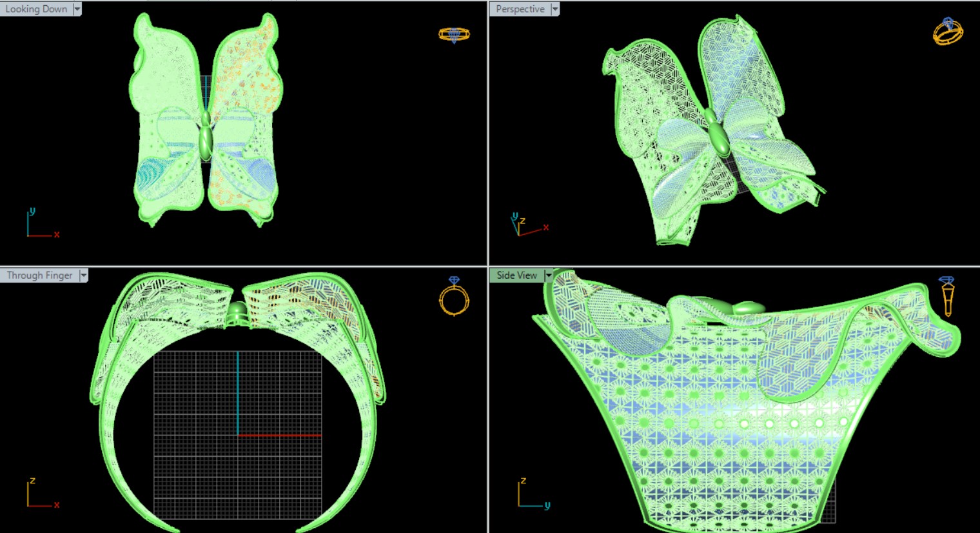Viewport: 980px width, 533px height.
Task: Click the cyan vertical axis line on the grid
Action: [x=238, y=393]
